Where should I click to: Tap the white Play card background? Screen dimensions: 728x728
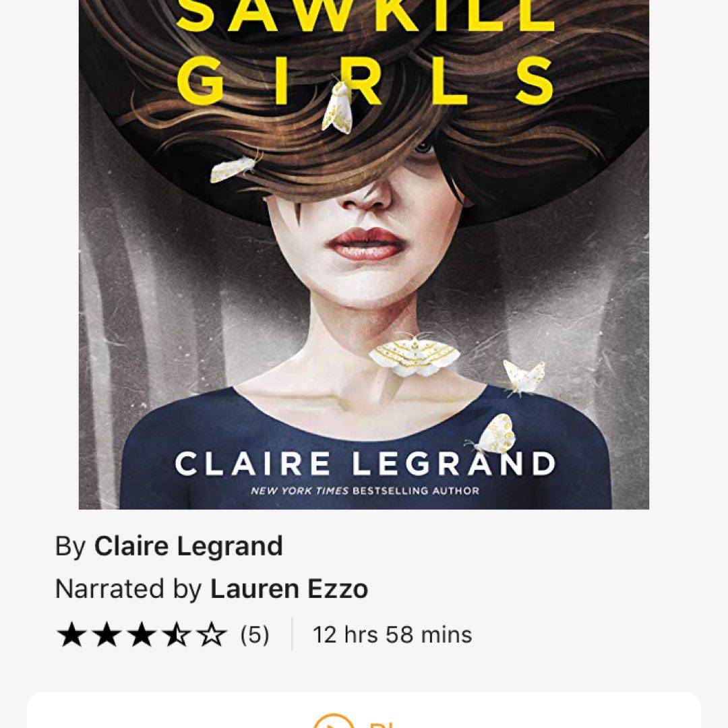363,710
